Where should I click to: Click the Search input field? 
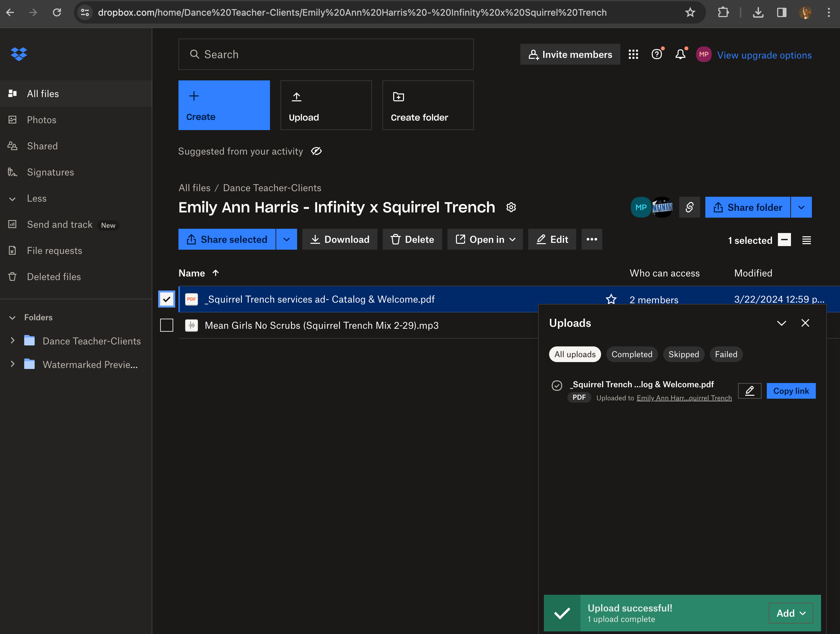(x=326, y=54)
